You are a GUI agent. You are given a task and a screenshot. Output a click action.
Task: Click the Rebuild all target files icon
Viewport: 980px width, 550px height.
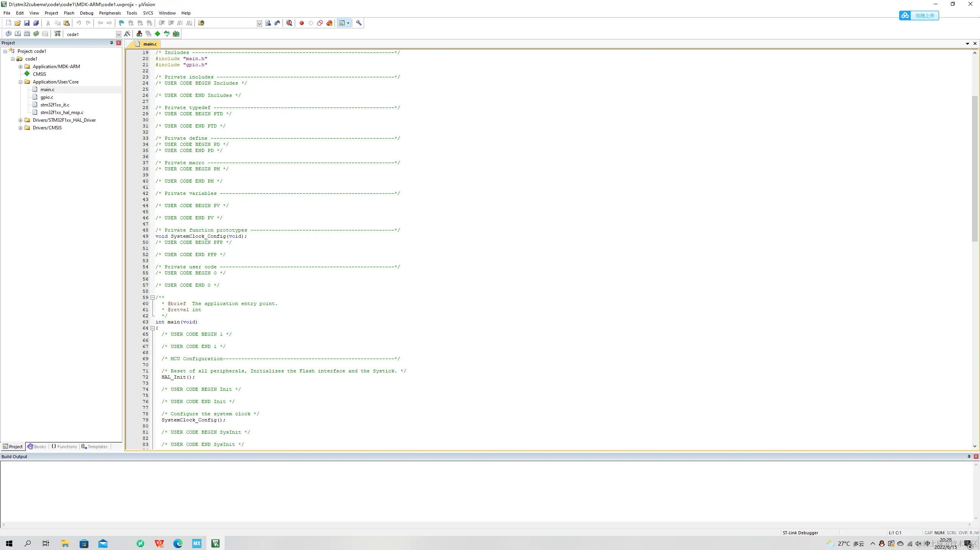[27, 34]
